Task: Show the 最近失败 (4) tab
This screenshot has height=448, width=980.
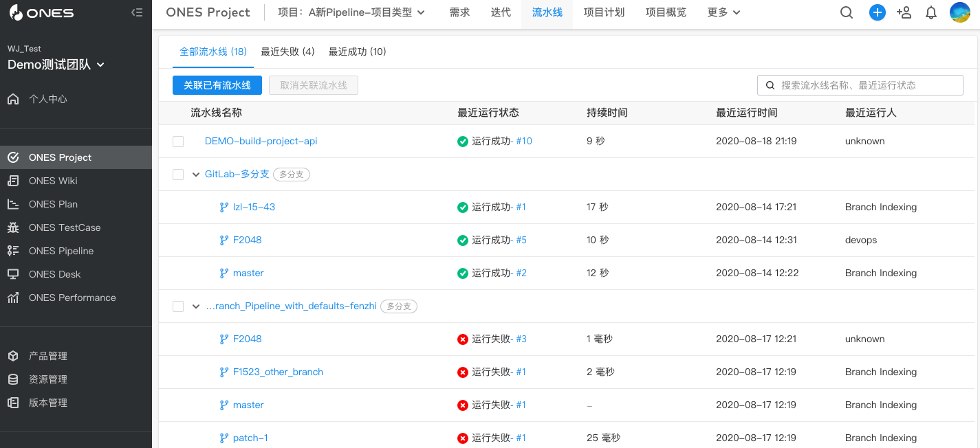Action: point(287,52)
